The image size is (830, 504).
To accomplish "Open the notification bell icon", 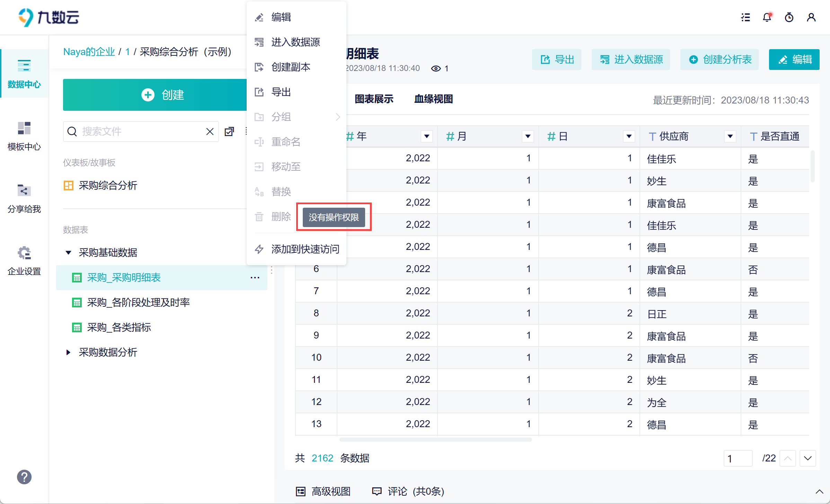I will 767,17.
